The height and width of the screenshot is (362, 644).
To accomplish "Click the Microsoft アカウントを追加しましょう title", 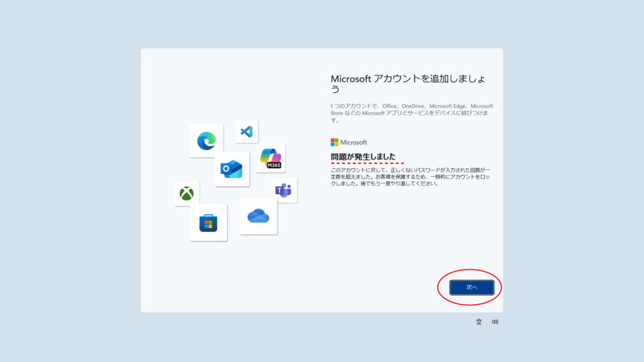I will 408,84.
